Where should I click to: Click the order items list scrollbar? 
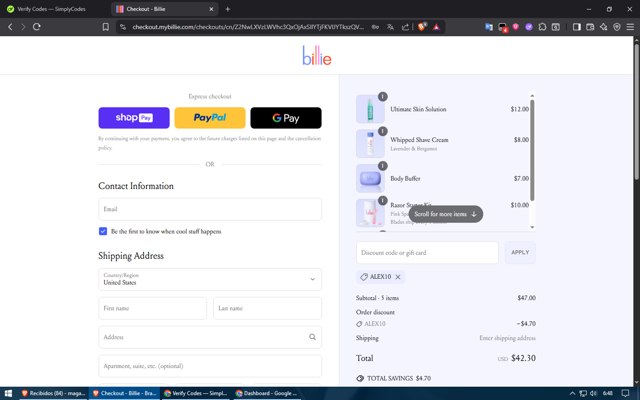[x=532, y=150]
